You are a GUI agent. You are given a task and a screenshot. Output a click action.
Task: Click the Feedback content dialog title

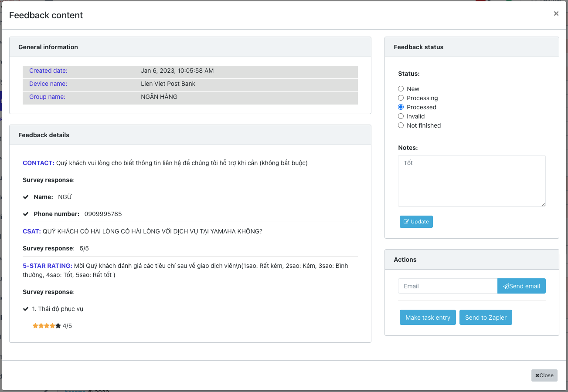pyautogui.click(x=46, y=15)
